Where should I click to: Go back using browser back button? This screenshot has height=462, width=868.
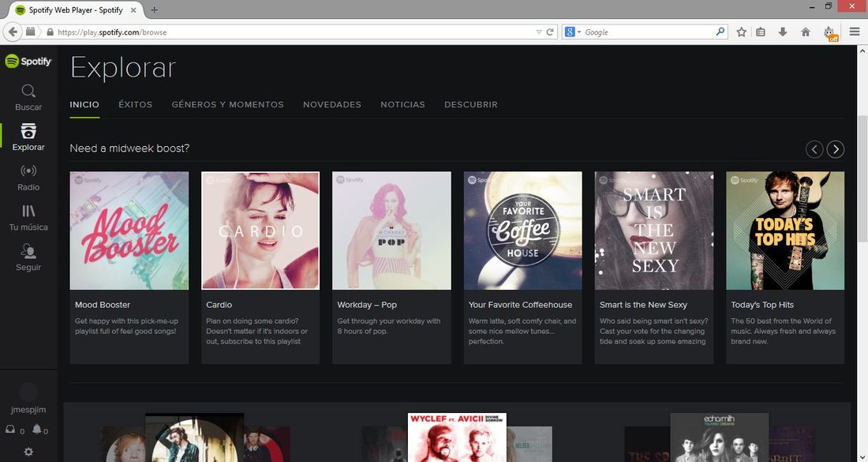(13, 32)
